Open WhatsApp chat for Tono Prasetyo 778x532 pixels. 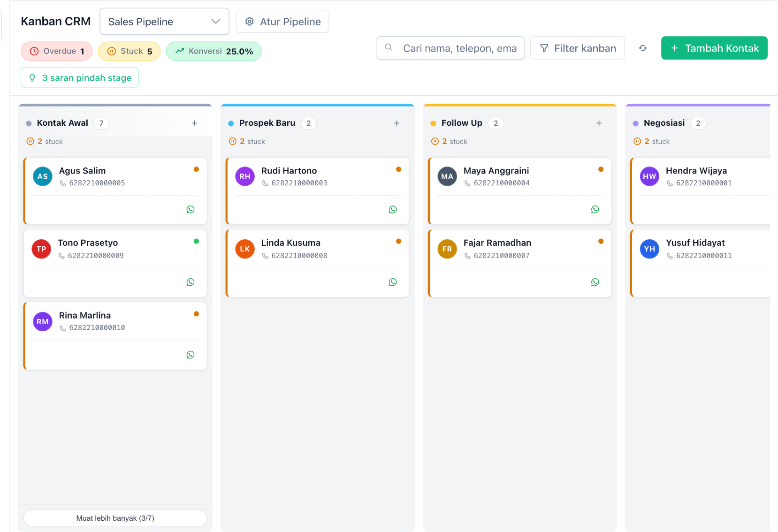191,282
